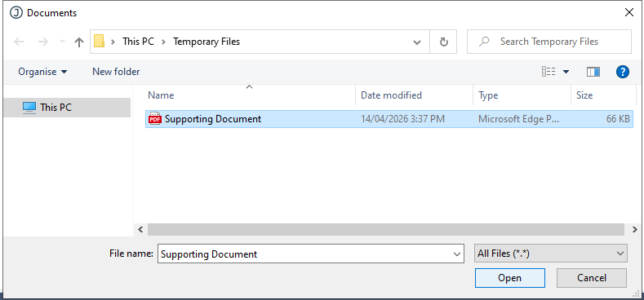
Task: Open the Organise menu
Action: 42,72
